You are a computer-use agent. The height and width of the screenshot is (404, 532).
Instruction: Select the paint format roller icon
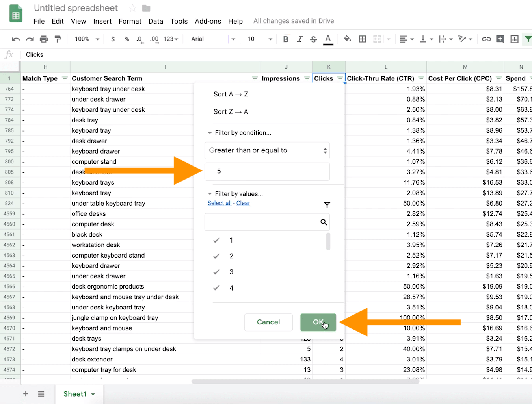pos(58,39)
